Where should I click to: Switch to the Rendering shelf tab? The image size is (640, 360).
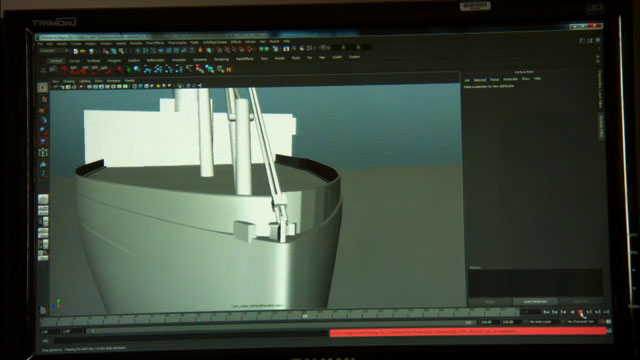(221, 59)
